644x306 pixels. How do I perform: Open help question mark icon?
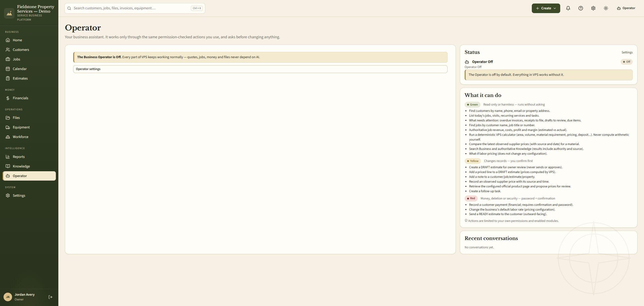coord(581,8)
